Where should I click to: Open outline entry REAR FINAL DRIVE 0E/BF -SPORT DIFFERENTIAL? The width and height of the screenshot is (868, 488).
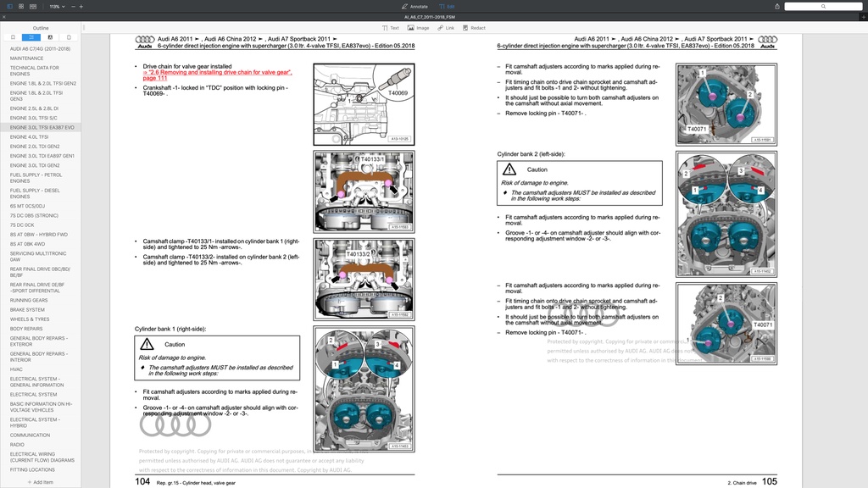tap(36, 288)
